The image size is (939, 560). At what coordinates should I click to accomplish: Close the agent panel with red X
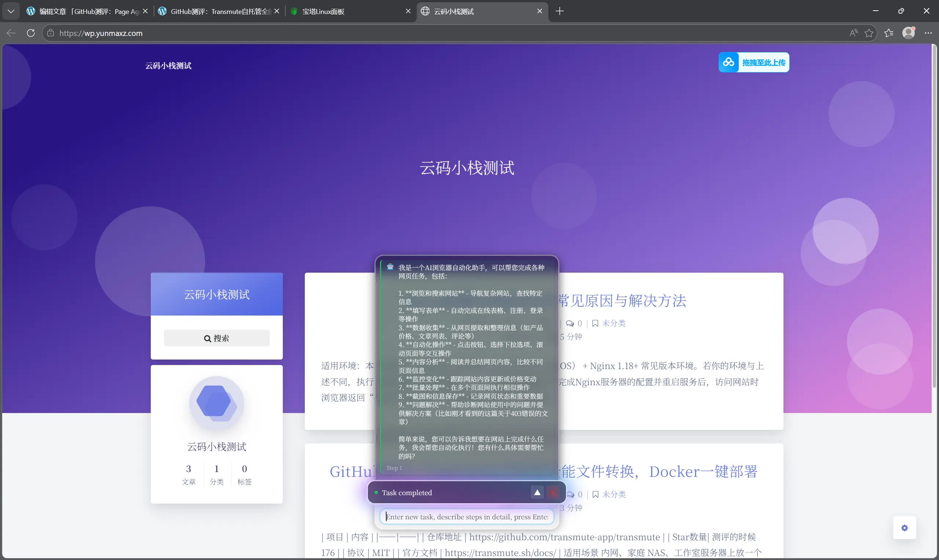[552, 493]
